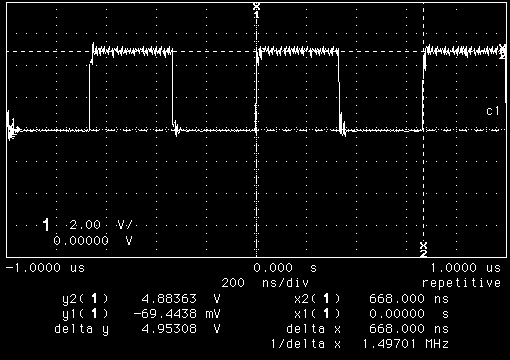Select the delta y reading 4.95308 V

pyautogui.click(x=181, y=329)
